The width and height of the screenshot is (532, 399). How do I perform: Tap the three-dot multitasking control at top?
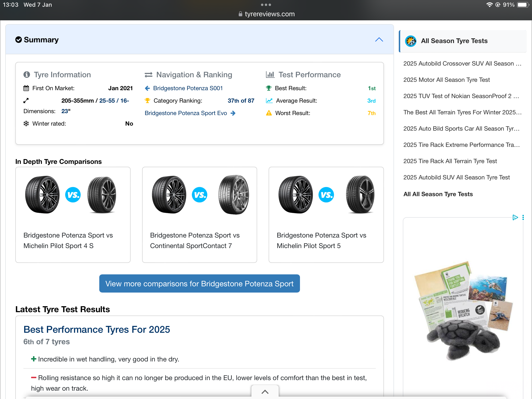pyautogui.click(x=266, y=5)
